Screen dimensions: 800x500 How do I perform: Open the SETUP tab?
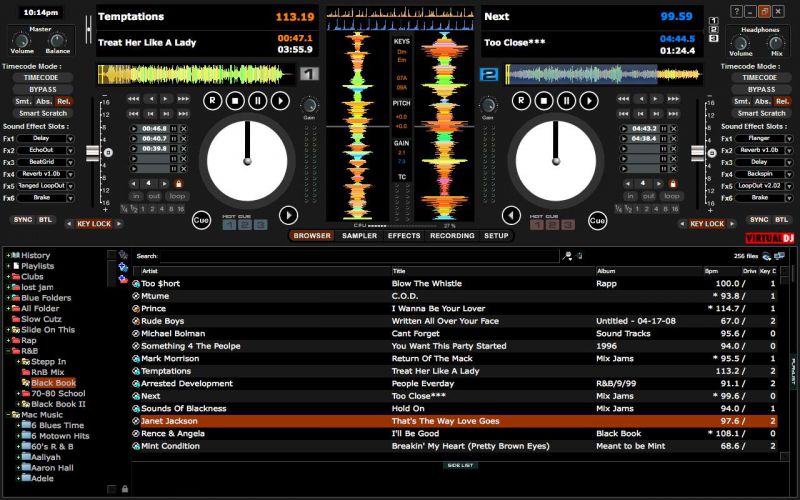(496, 236)
